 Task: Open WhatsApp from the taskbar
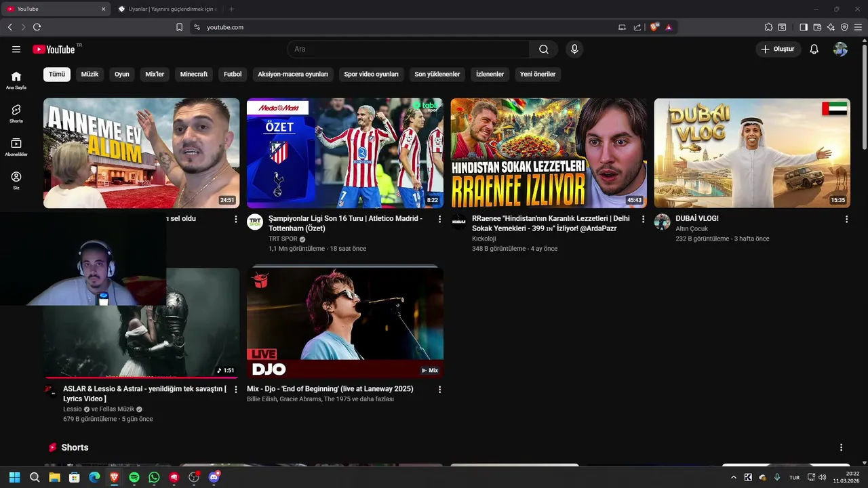[154, 477]
